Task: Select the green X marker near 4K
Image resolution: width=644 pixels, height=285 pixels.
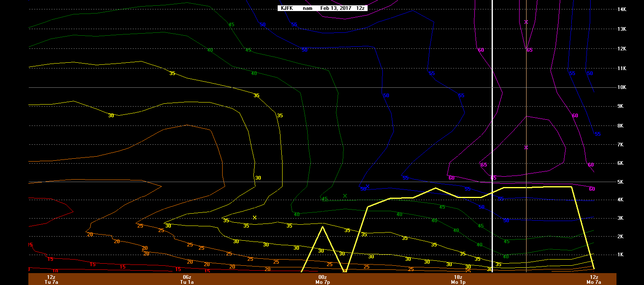Action: [345, 196]
